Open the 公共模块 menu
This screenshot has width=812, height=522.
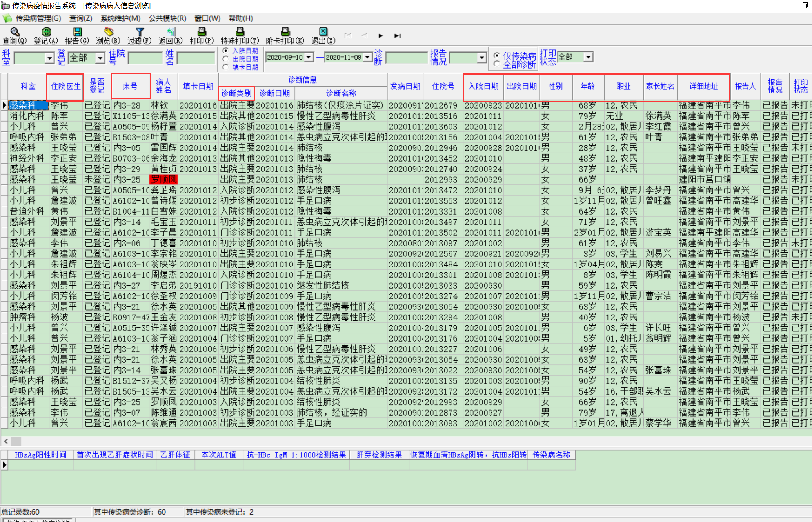tap(167, 18)
